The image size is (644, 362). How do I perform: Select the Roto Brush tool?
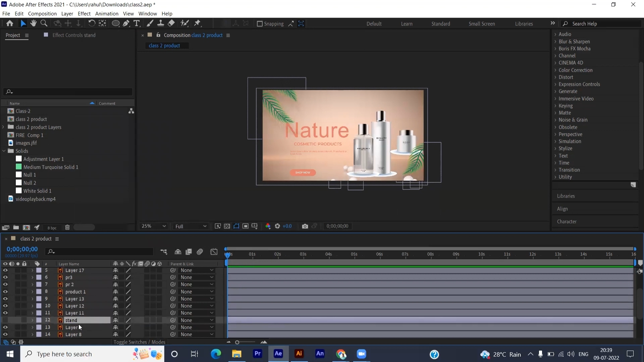click(184, 23)
